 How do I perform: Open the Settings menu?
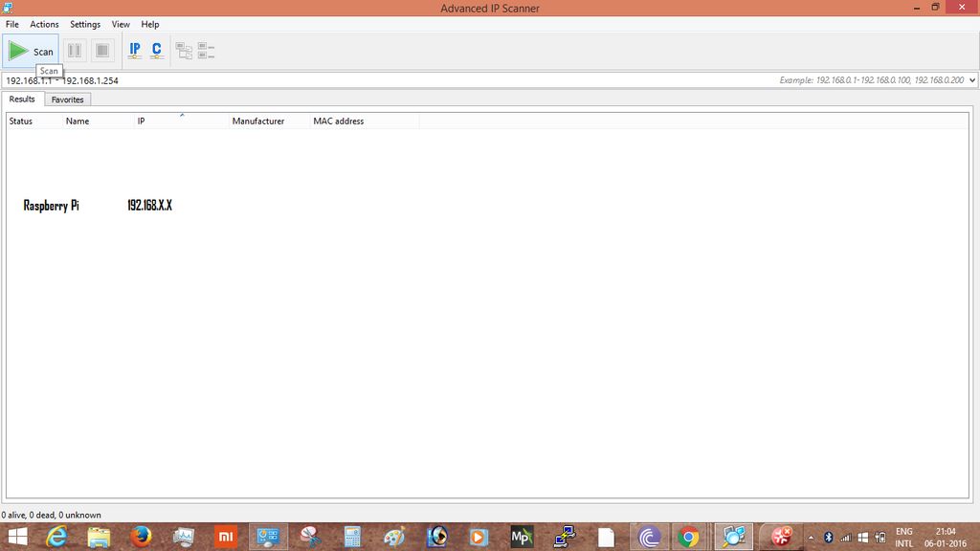(x=85, y=24)
